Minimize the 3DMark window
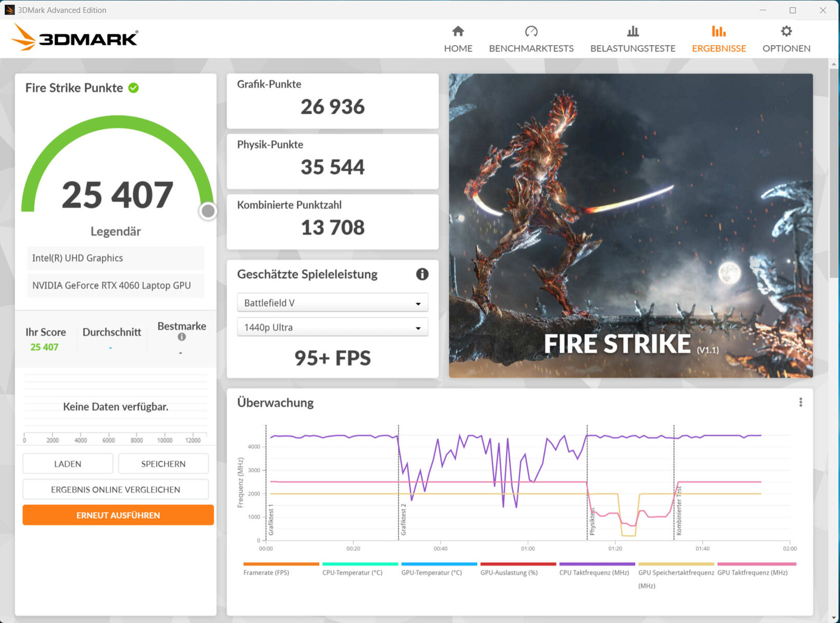The height and width of the screenshot is (623, 840). 763,10
